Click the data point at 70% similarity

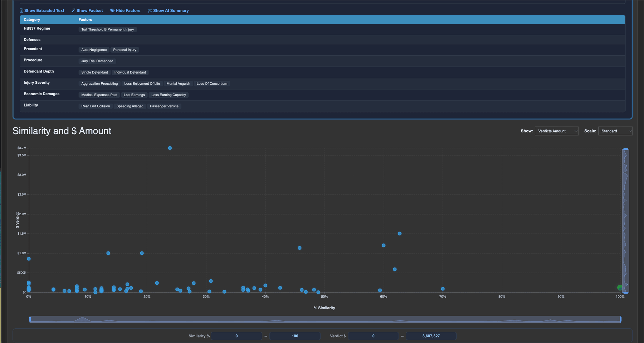pyautogui.click(x=443, y=289)
